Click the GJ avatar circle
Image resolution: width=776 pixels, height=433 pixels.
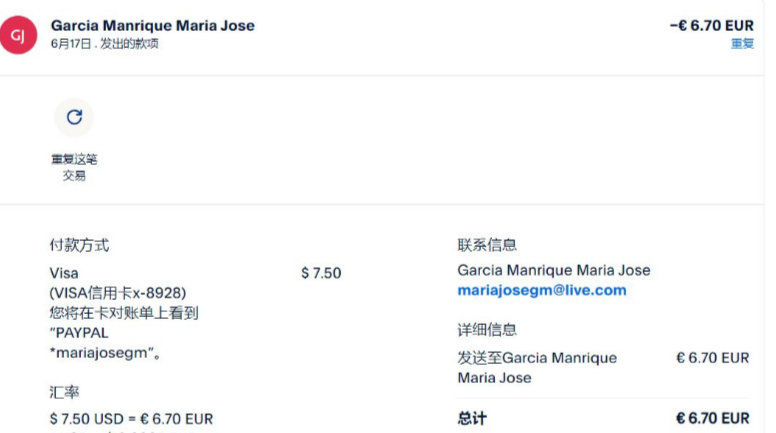click(18, 36)
